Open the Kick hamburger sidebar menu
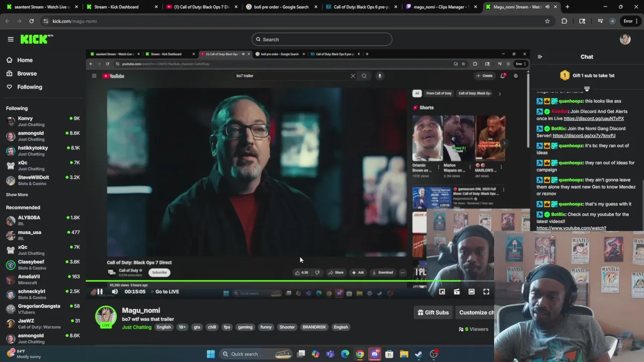Screen dimensions: 644x362 [x=11, y=39]
